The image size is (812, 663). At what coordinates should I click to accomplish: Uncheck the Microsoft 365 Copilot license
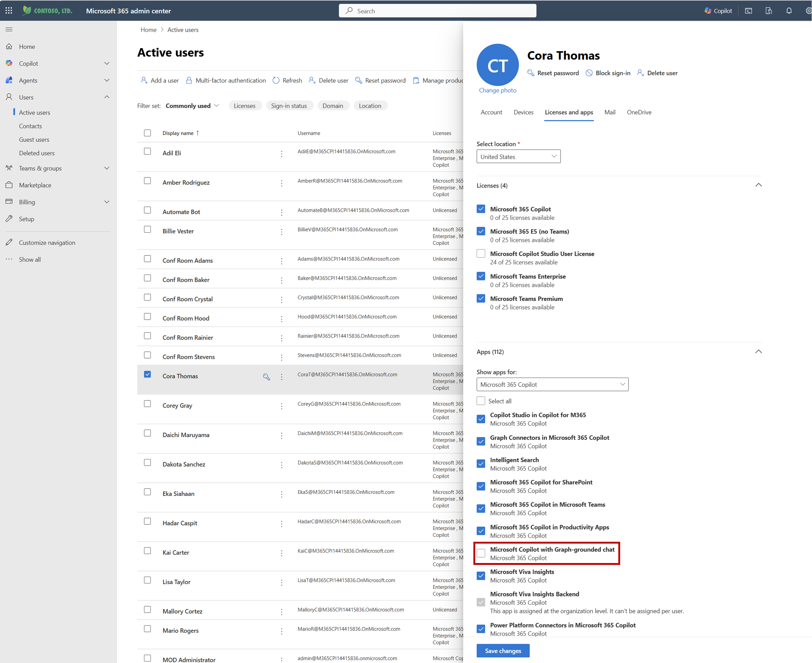coord(481,209)
